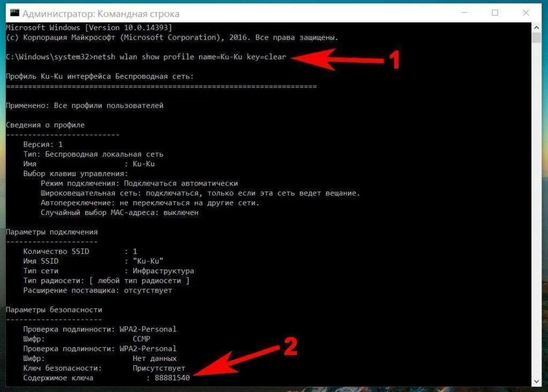
Task: Click the "Тип радиосети" line
Action: pyautogui.click(x=106, y=281)
